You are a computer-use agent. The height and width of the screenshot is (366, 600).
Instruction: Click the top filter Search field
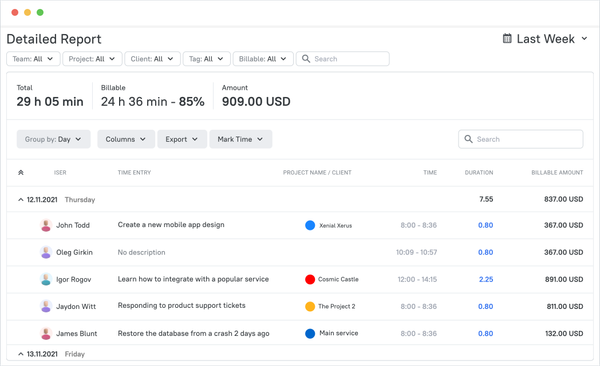[342, 59]
